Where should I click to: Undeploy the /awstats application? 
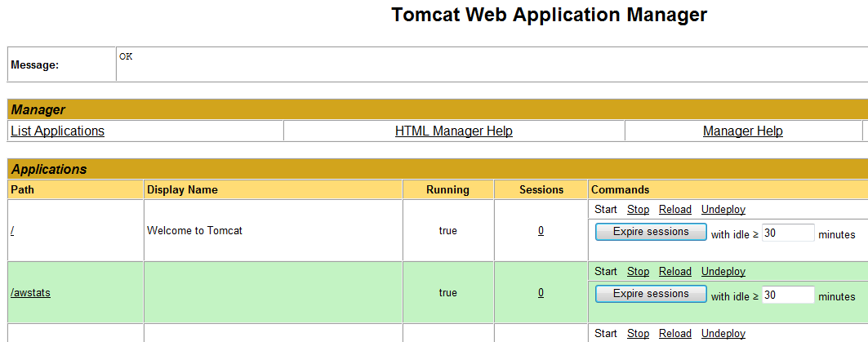[723, 272]
